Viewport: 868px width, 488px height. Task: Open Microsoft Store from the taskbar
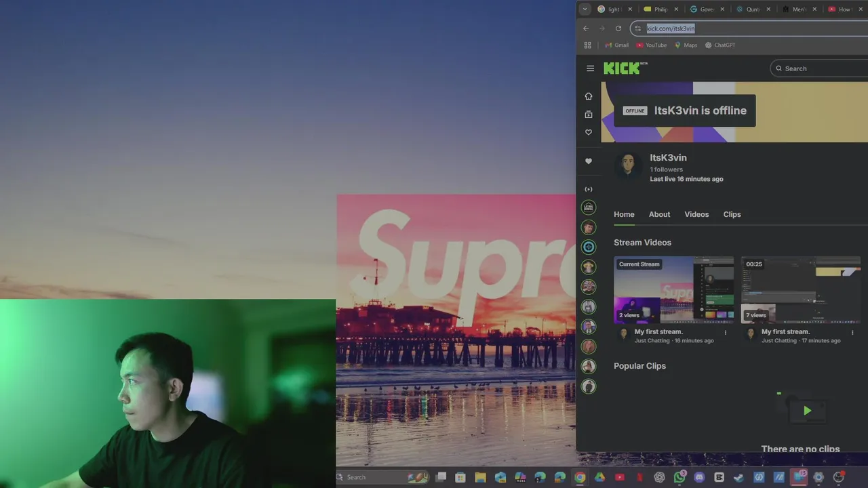point(460,477)
